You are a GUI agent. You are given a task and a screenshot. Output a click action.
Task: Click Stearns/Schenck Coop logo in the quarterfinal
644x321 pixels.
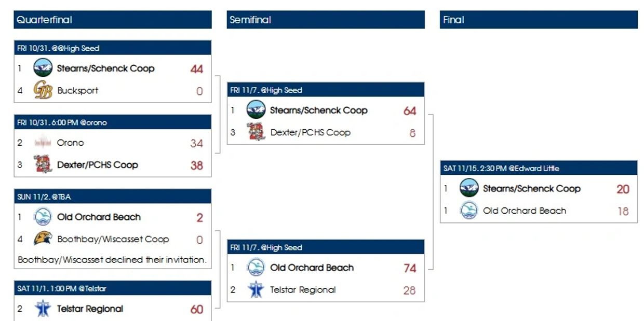pos(43,68)
